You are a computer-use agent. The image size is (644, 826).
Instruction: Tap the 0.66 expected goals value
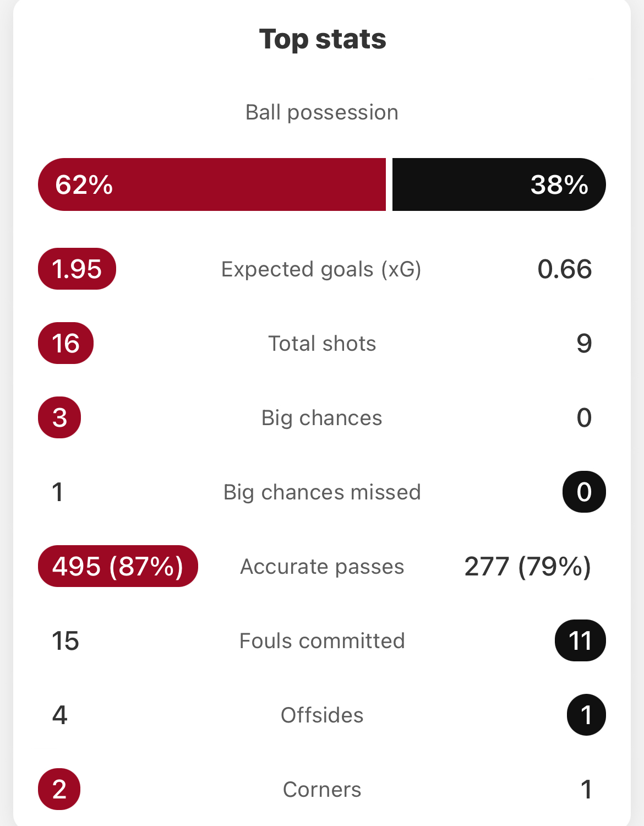565,269
